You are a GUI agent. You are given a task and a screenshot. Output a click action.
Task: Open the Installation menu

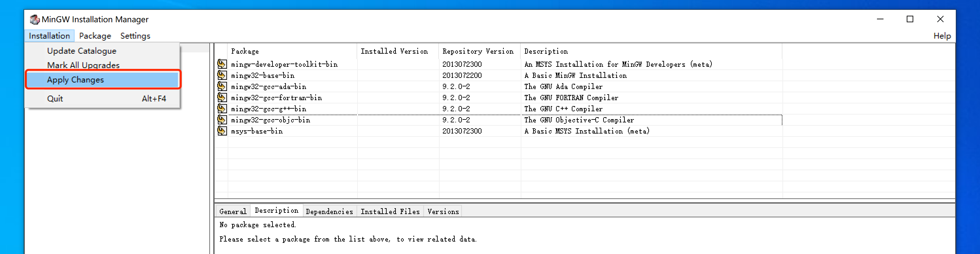[x=49, y=36]
